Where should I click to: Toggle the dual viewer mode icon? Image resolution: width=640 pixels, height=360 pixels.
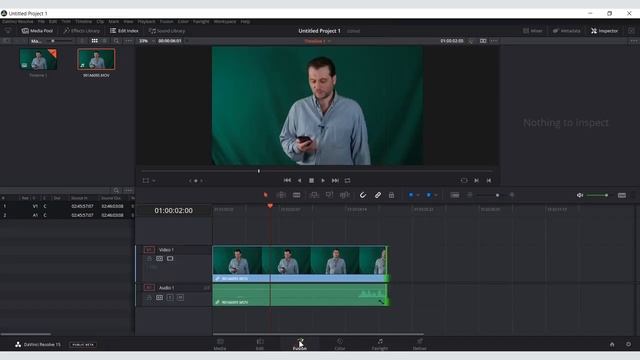coord(483,41)
